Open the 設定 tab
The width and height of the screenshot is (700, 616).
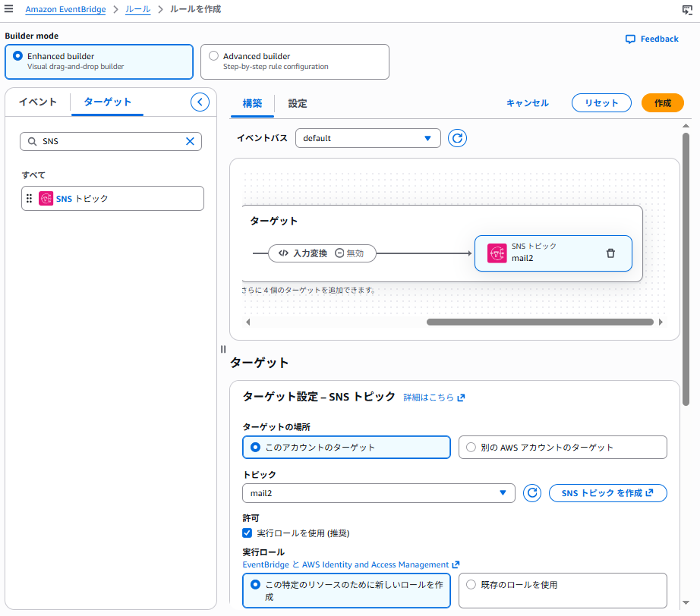(x=298, y=103)
